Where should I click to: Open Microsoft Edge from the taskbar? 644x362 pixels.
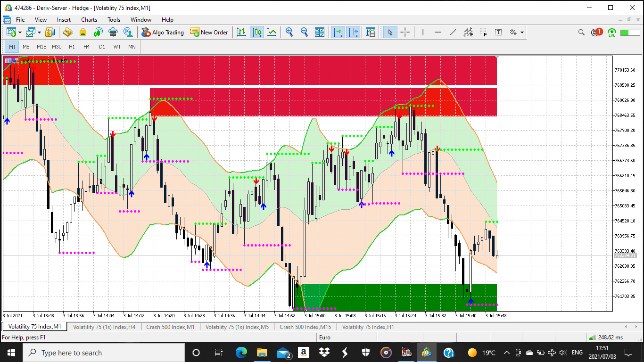point(241,353)
